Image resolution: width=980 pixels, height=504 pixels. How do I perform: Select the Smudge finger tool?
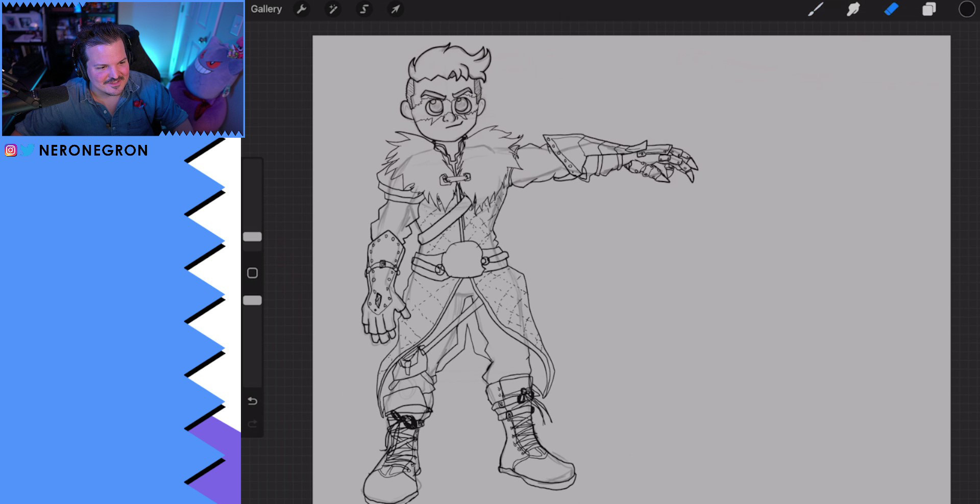853,9
